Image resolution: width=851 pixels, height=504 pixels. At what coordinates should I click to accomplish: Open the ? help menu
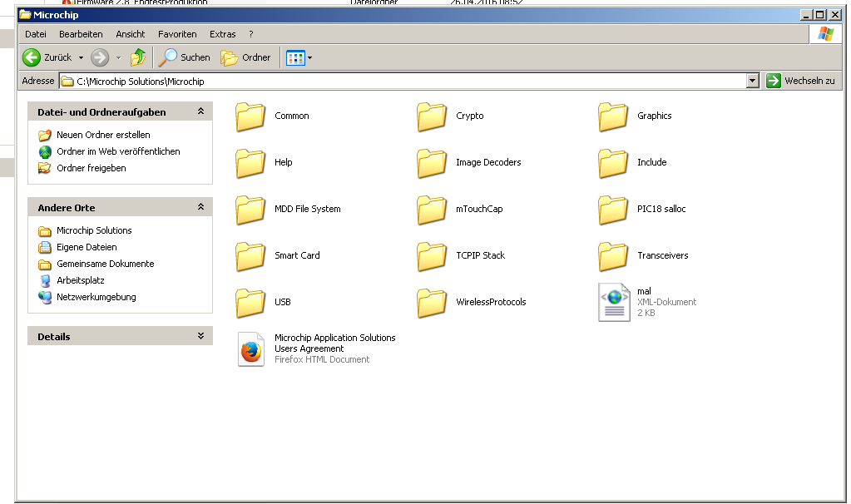click(x=250, y=34)
